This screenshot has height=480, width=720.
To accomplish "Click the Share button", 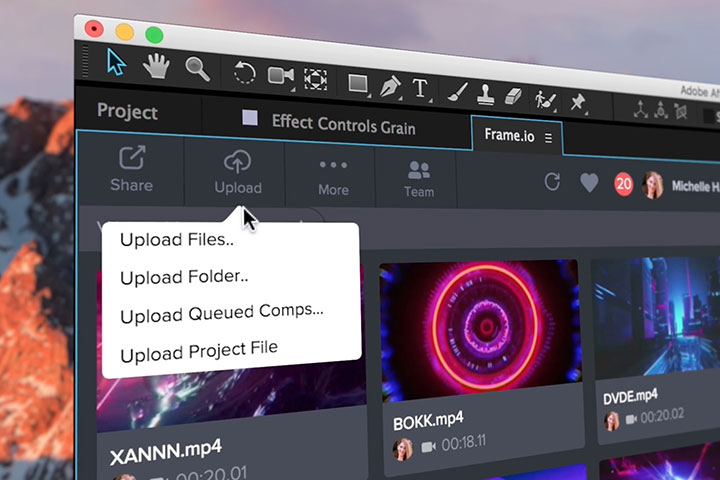I will 131,169.
